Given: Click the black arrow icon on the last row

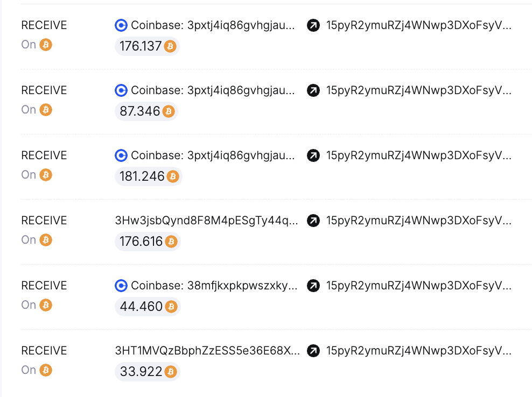Looking at the screenshot, I should tap(313, 351).
